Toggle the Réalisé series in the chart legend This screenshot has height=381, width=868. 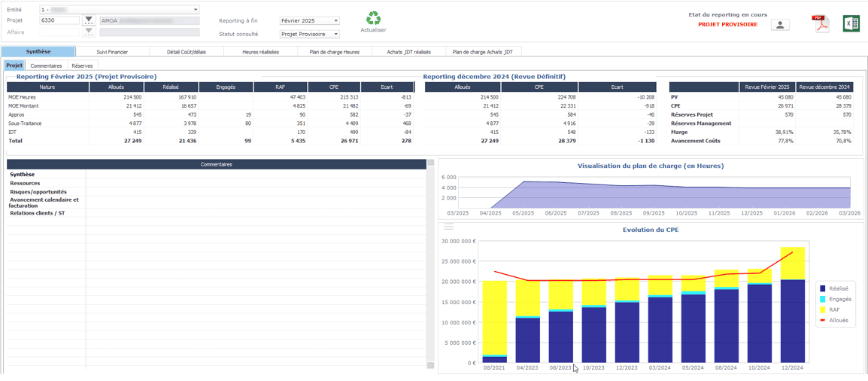pos(839,288)
